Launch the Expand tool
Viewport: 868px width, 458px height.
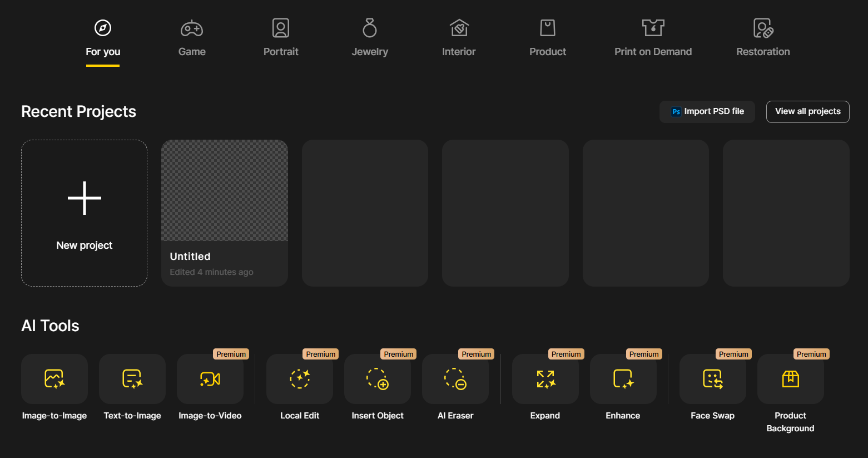coord(545,379)
